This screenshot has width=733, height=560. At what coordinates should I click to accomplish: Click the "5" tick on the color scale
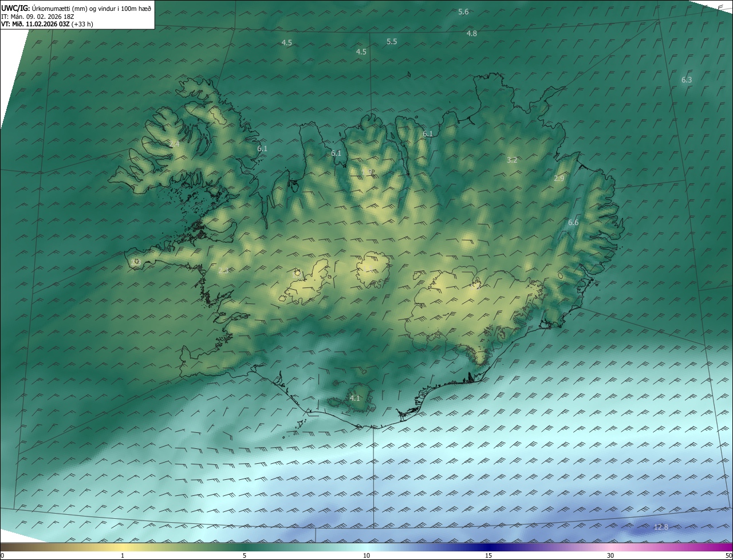[x=245, y=555]
